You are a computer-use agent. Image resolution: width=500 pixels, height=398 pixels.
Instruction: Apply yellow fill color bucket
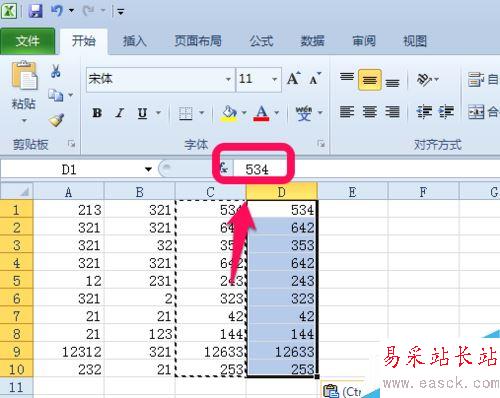[x=229, y=113]
